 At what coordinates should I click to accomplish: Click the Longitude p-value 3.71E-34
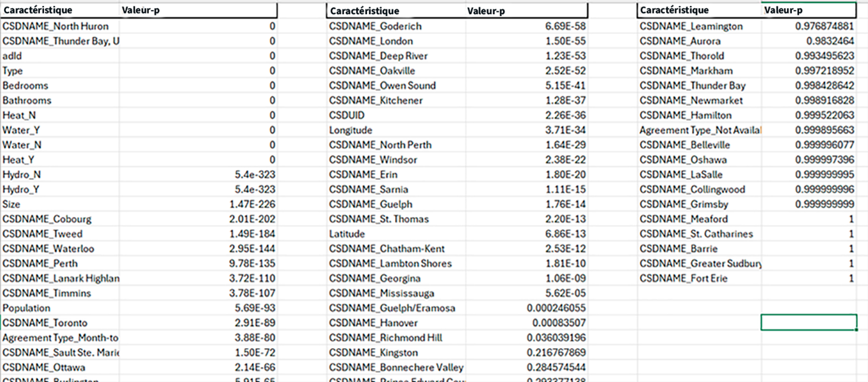pos(565,130)
